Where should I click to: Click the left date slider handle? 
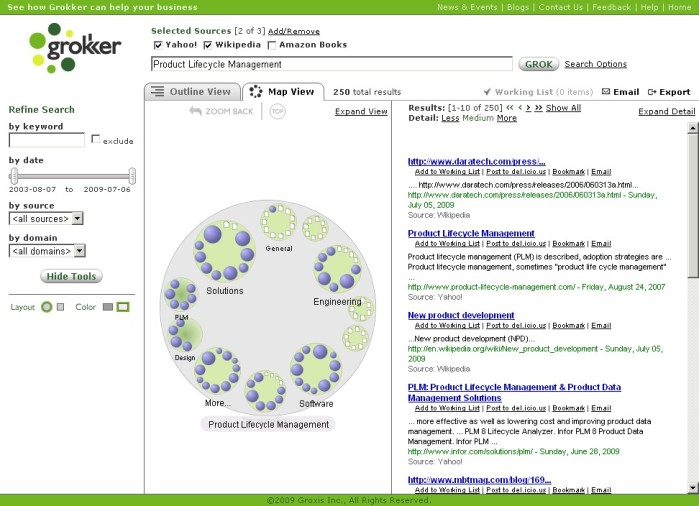pos(14,176)
